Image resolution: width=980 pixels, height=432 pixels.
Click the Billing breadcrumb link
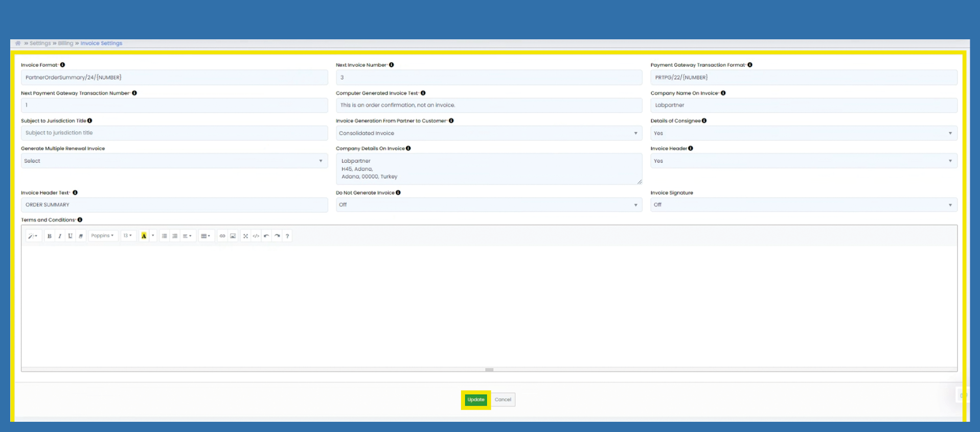(x=65, y=43)
